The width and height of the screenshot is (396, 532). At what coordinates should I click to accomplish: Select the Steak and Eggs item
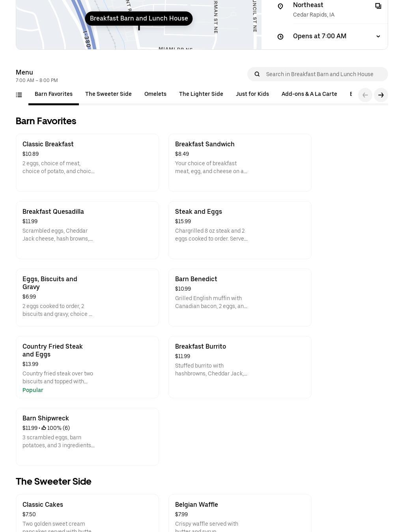[239, 230]
